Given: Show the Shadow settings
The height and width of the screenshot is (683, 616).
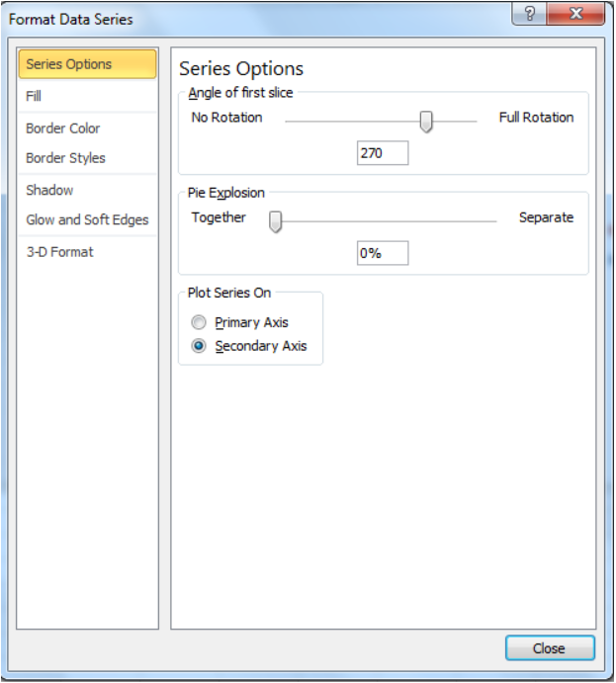Looking at the screenshot, I should (x=87, y=190).
